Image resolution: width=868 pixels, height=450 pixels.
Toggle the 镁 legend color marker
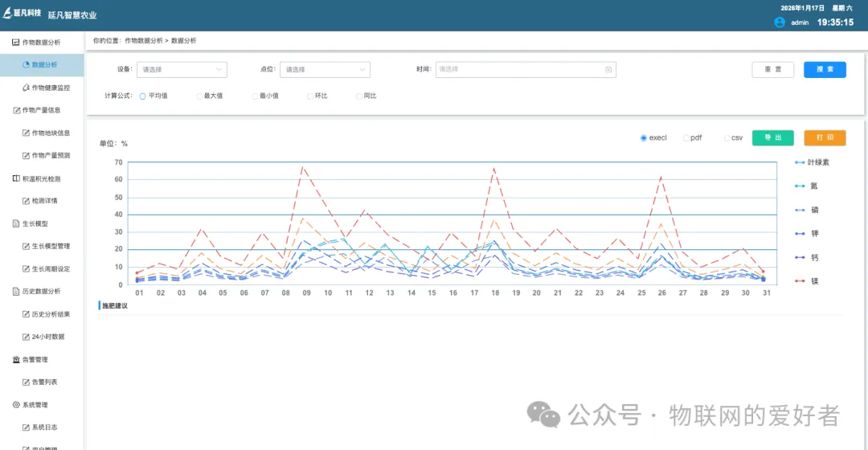pyautogui.click(x=800, y=281)
